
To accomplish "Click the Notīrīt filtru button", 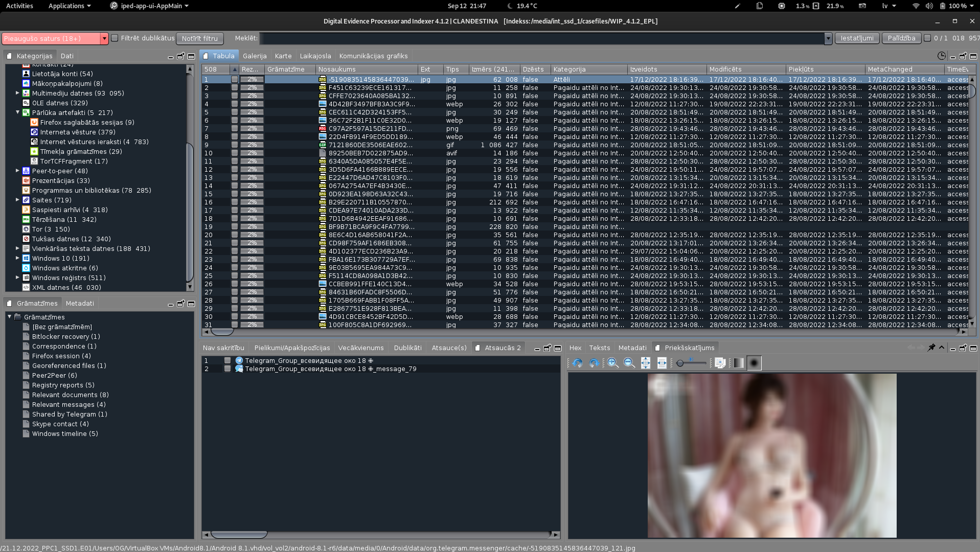I will coord(199,38).
